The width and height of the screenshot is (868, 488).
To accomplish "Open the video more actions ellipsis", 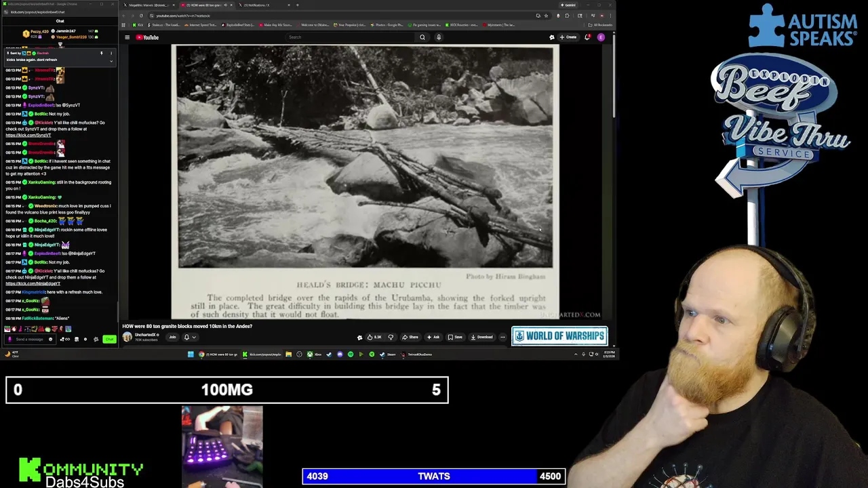I will point(502,337).
